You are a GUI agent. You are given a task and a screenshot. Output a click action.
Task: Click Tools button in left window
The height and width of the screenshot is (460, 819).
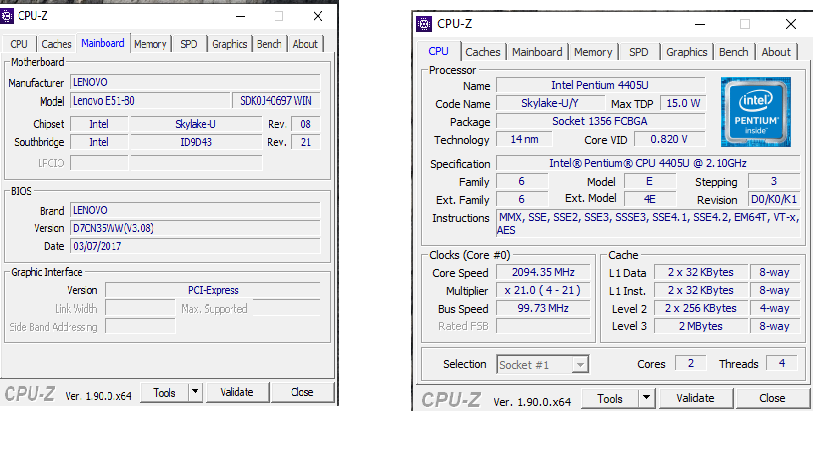(x=164, y=393)
